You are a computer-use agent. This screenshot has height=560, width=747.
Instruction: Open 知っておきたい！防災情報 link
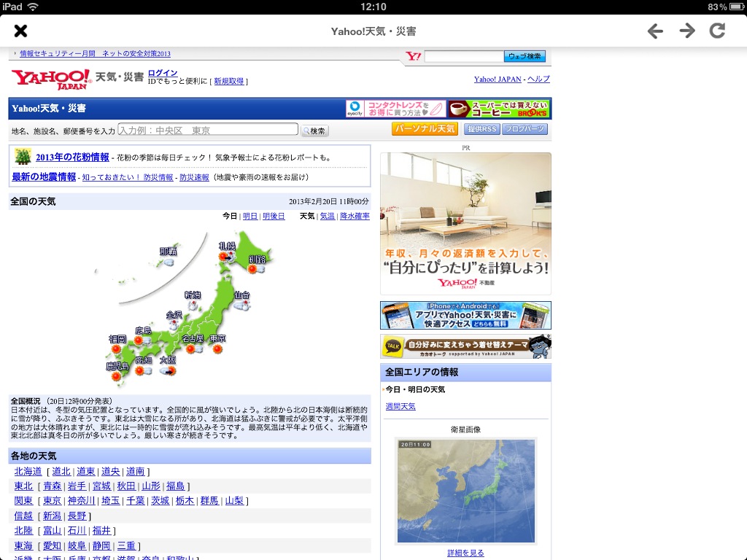coord(128,177)
